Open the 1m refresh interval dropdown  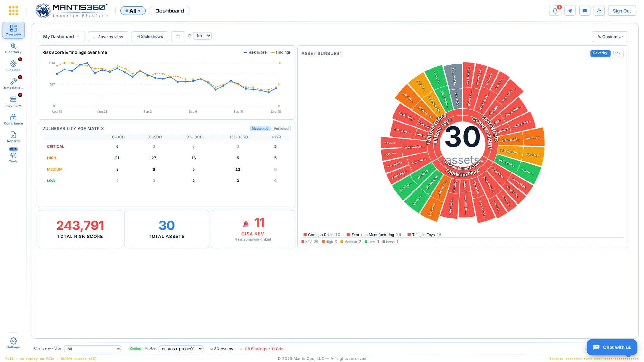pyautogui.click(x=202, y=36)
